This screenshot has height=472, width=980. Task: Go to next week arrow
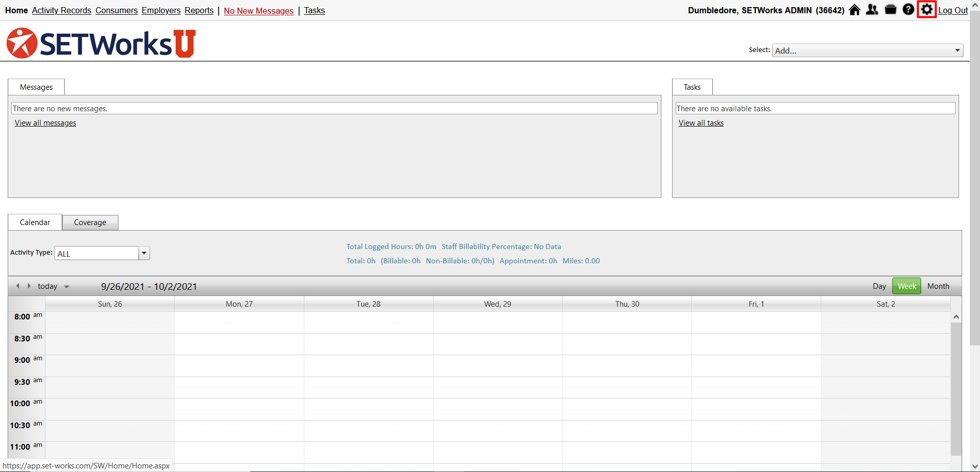tap(29, 286)
